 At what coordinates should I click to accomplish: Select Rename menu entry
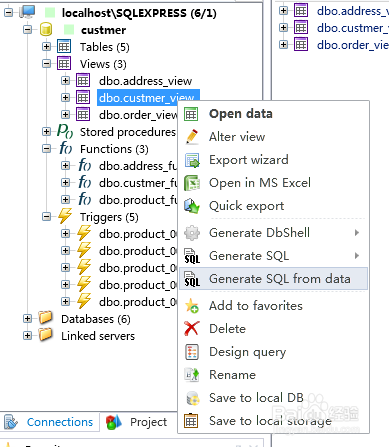tap(273, 375)
